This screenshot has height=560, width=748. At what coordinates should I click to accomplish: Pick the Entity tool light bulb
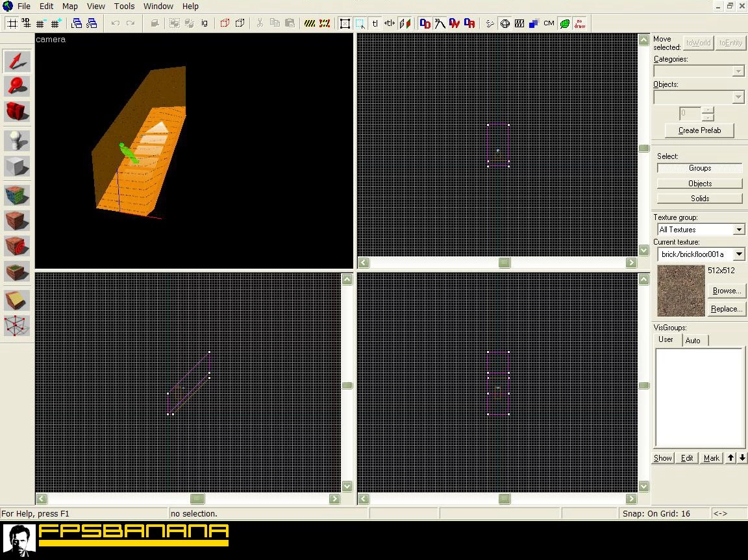pyautogui.click(x=17, y=141)
